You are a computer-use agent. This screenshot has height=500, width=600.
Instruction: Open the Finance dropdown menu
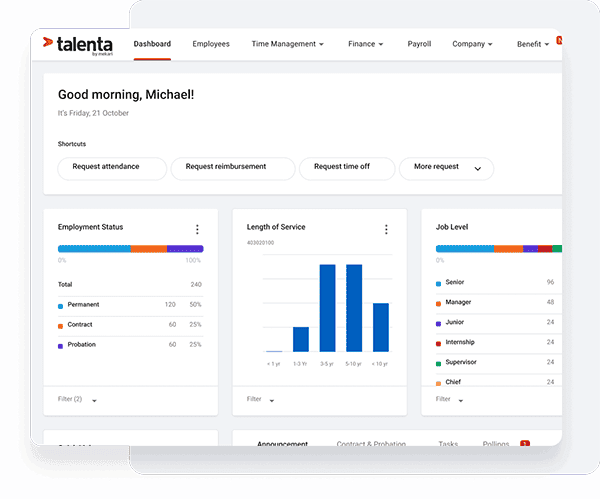coord(365,44)
